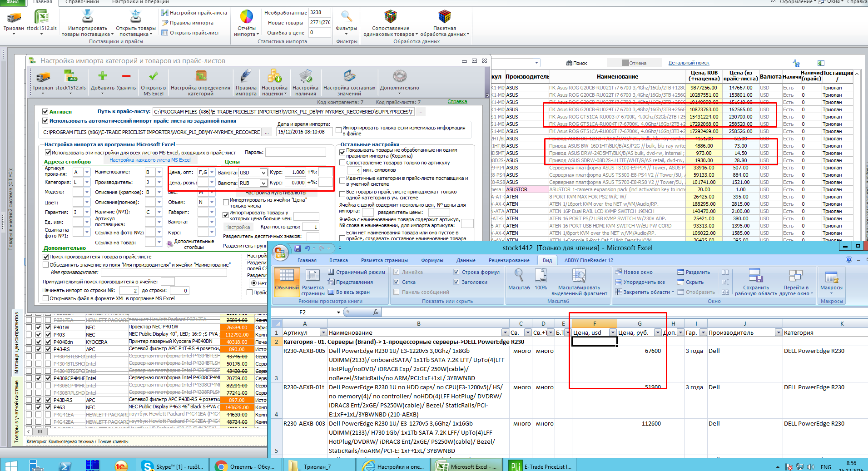Toggle Импортировать только если изменилась информация checkbox
Screen dimensions: 868x471
338,130
